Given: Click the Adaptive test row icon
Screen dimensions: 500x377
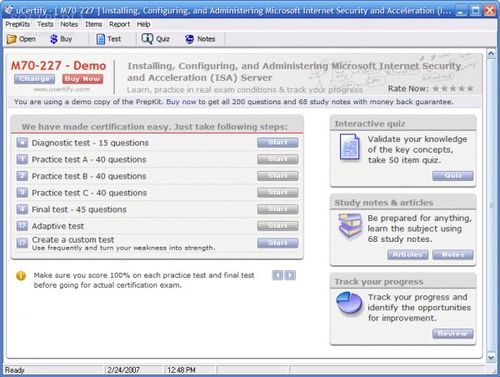Looking at the screenshot, I should coord(22,226).
